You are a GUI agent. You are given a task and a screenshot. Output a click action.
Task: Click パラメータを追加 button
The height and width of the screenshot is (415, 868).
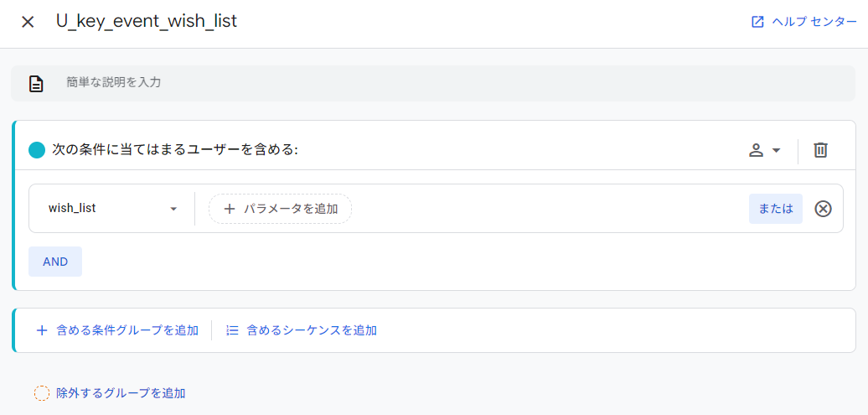click(x=280, y=208)
